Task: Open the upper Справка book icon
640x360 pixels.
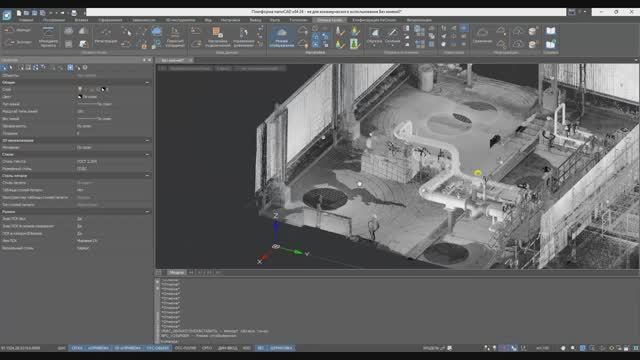Action: pyautogui.click(x=551, y=31)
